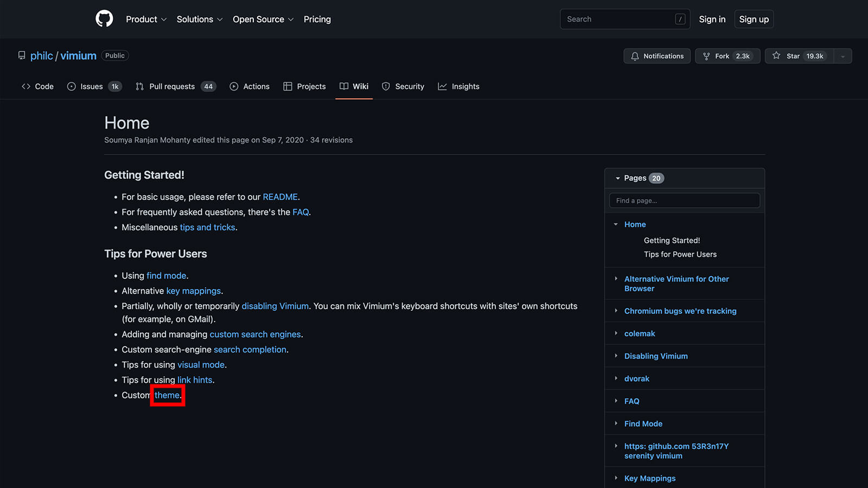Click the Wiki book icon
The image size is (868, 488).
click(x=344, y=86)
